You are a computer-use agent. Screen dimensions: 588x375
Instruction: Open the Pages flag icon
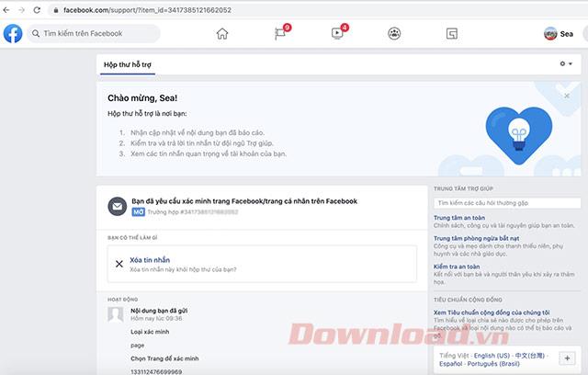280,34
